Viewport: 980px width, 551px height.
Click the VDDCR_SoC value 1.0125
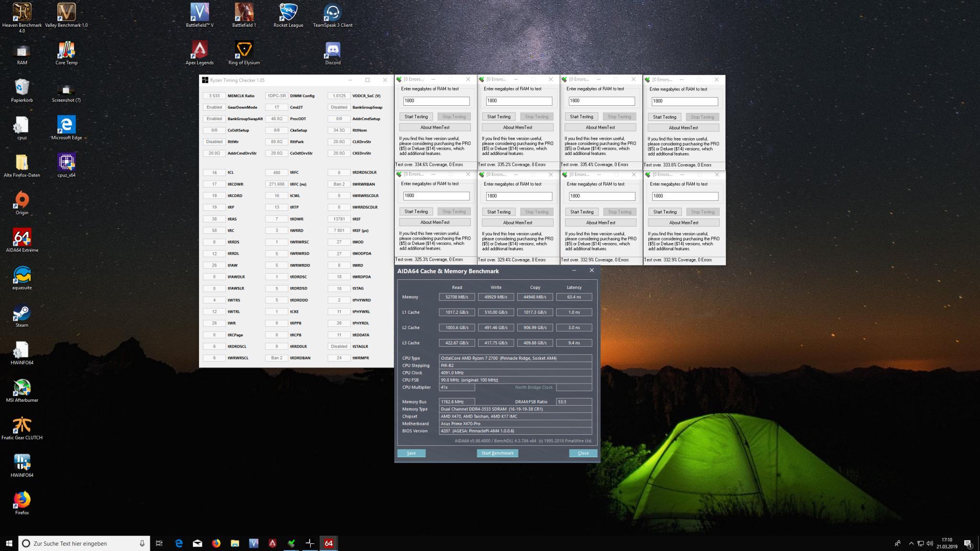click(x=339, y=96)
